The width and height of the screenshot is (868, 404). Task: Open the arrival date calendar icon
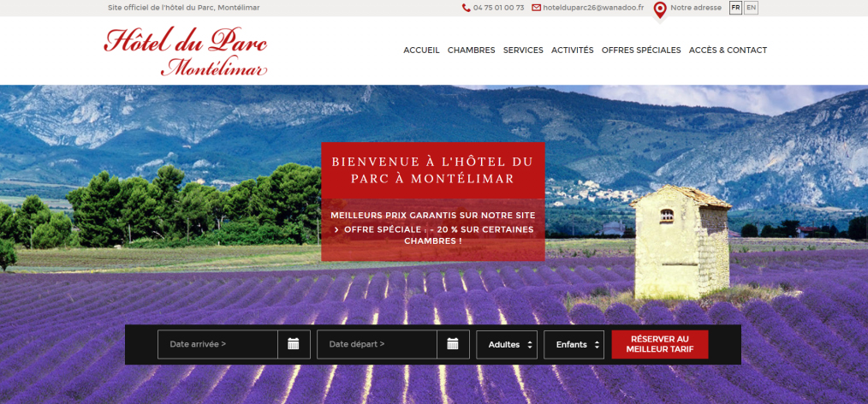(x=294, y=344)
